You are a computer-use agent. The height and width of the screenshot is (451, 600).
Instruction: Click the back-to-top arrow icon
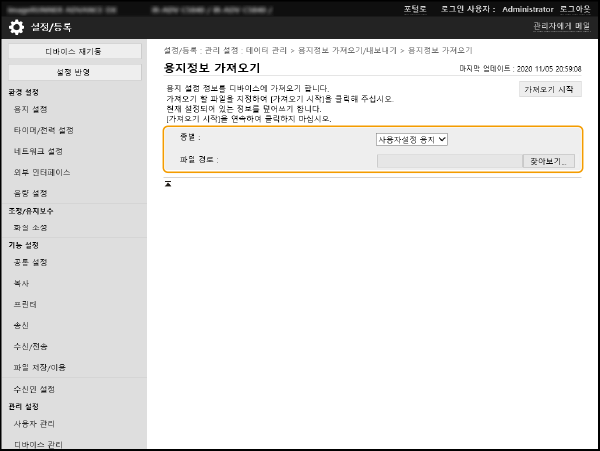[169, 183]
